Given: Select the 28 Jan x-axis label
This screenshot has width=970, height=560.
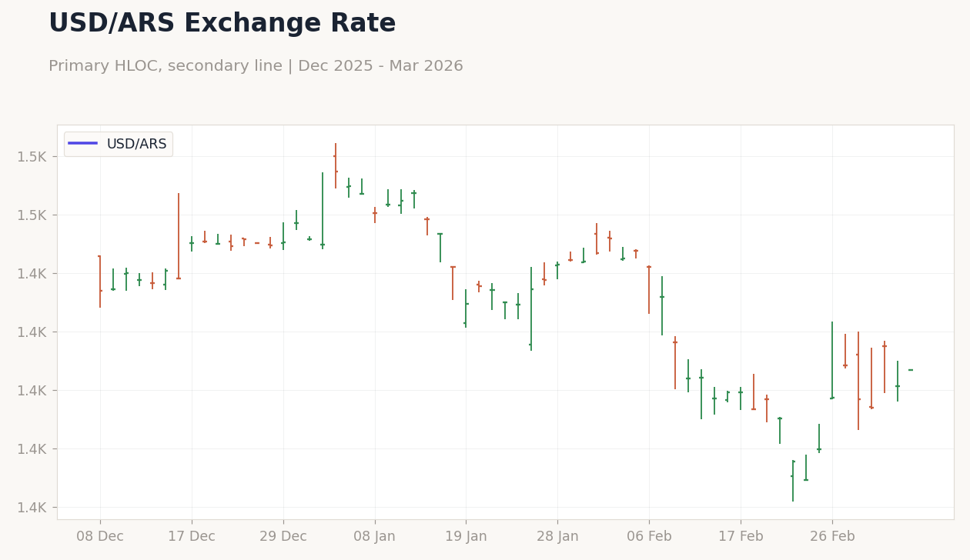Looking at the screenshot, I should tap(557, 537).
